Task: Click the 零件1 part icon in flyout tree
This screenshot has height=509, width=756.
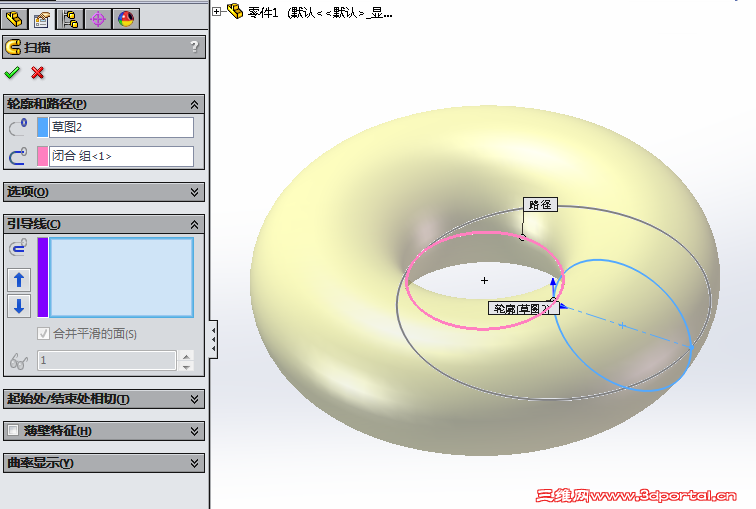Action: pyautogui.click(x=235, y=11)
